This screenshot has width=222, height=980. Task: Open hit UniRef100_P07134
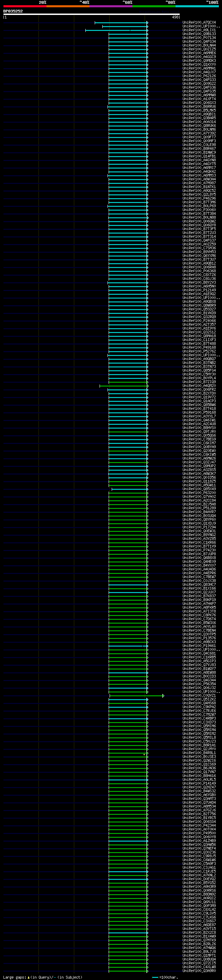pyautogui.click(x=199, y=38)
